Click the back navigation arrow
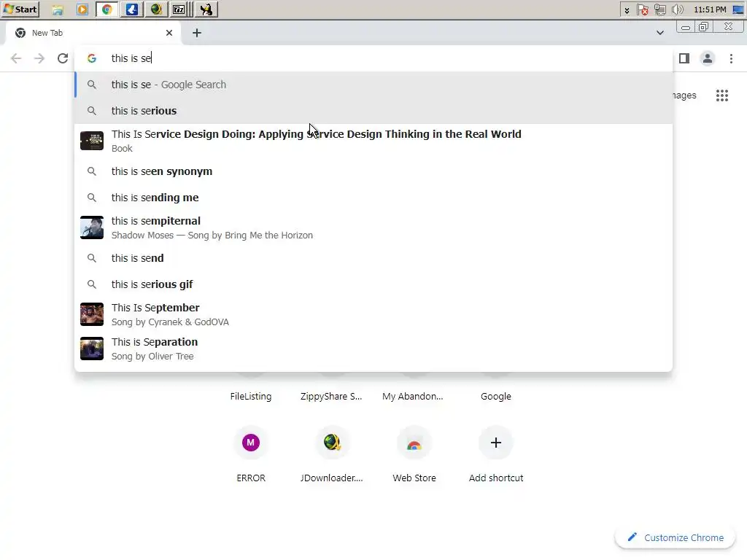Image resolution: width=747 pixels, height=560 pixels. 16,58
